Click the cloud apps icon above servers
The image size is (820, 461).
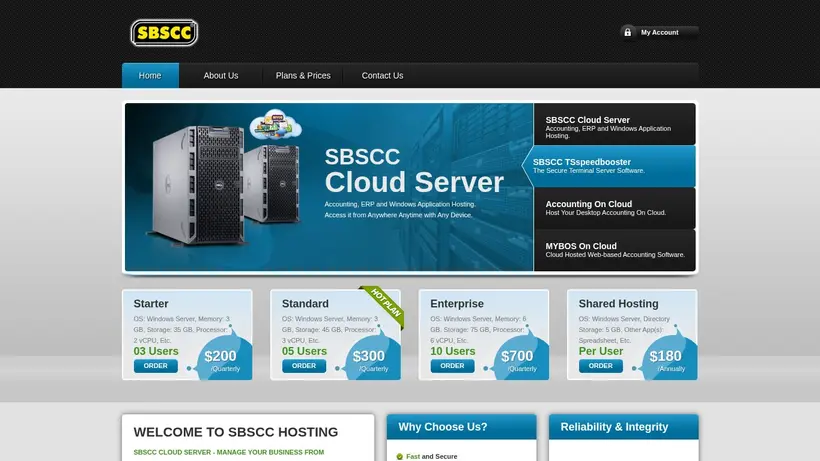[276, 124]
